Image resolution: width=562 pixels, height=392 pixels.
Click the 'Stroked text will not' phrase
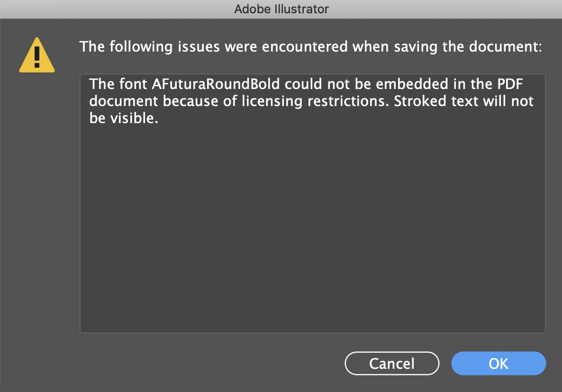point(464,101)
